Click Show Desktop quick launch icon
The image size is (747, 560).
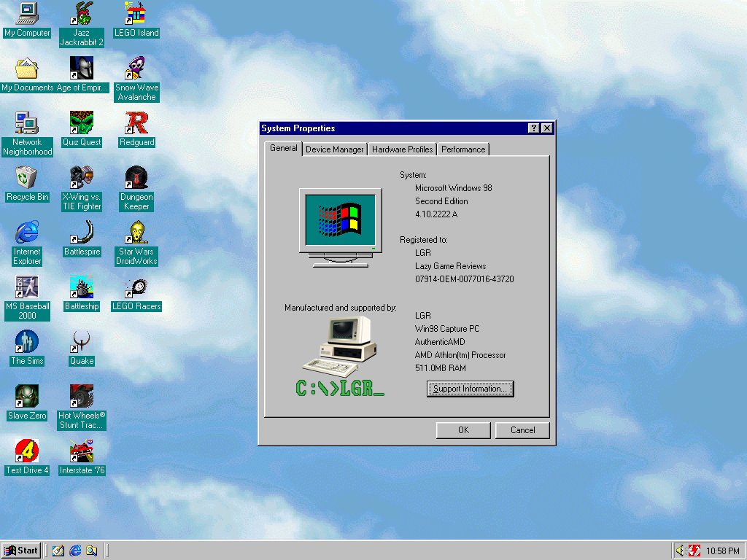point(58,551)
